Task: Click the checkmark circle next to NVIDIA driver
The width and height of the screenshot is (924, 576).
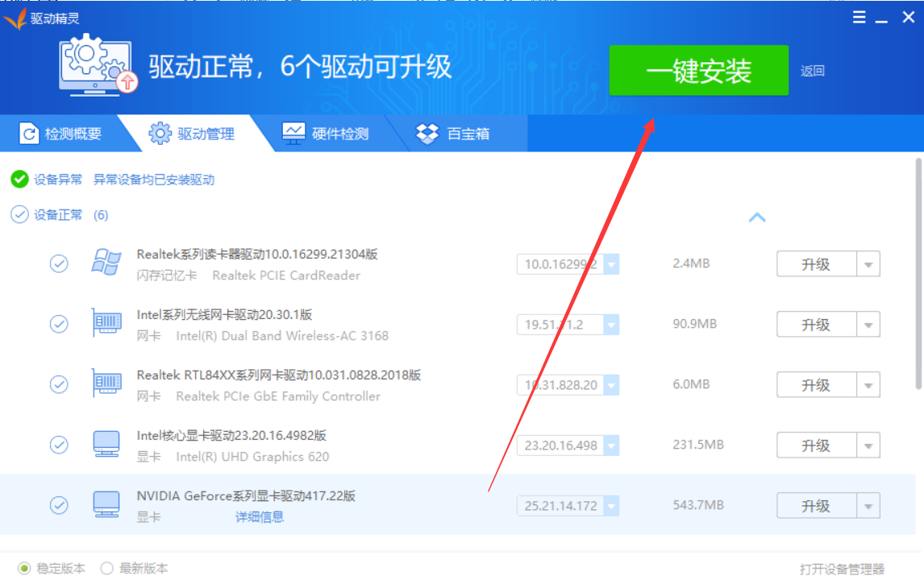Action: pos(58,505)
